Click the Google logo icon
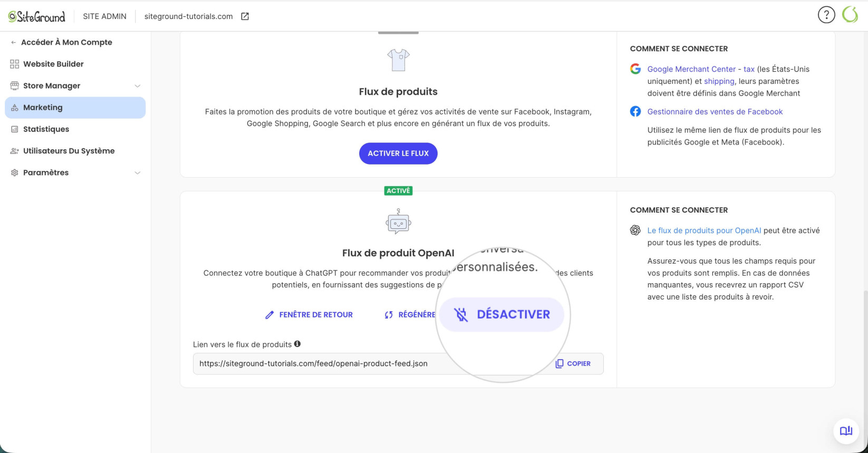The height and width of the screenshot is (453, 868). coord(635,69)
